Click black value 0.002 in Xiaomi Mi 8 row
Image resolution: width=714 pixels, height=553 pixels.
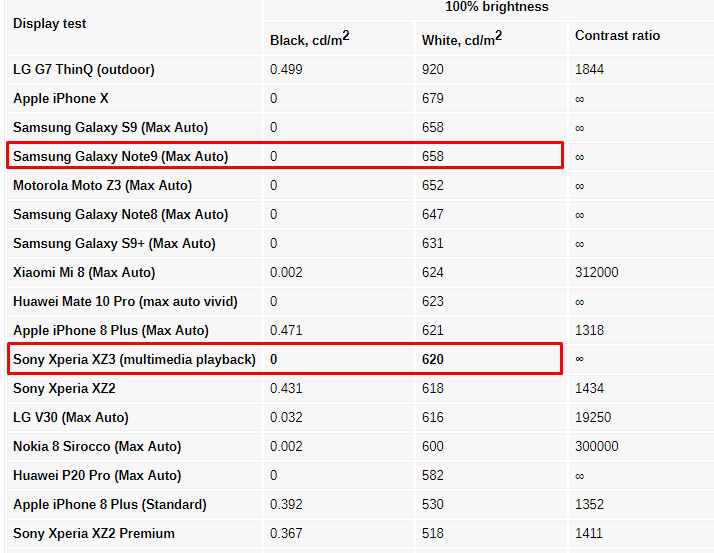[x=286, y=272]
